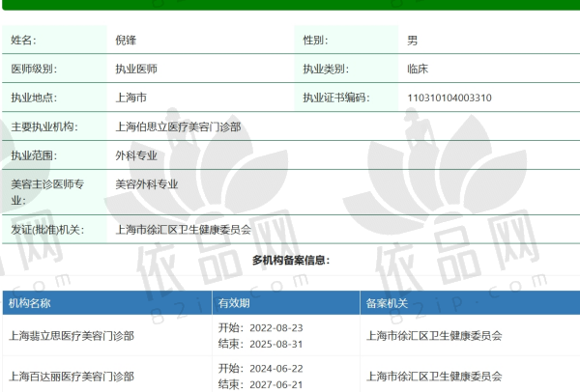Select the gender value 男
This screenshot has height=392, width=580.
(413, 40)
